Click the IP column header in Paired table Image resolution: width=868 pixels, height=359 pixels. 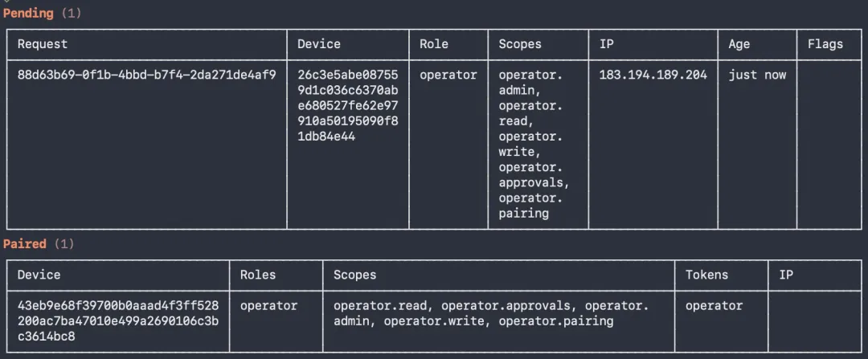point(786,275)
